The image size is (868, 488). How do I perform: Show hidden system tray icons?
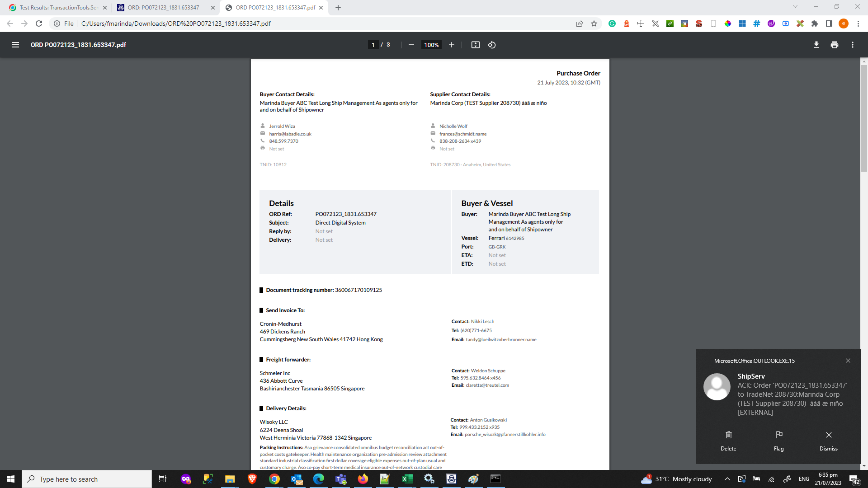[727, 479]
